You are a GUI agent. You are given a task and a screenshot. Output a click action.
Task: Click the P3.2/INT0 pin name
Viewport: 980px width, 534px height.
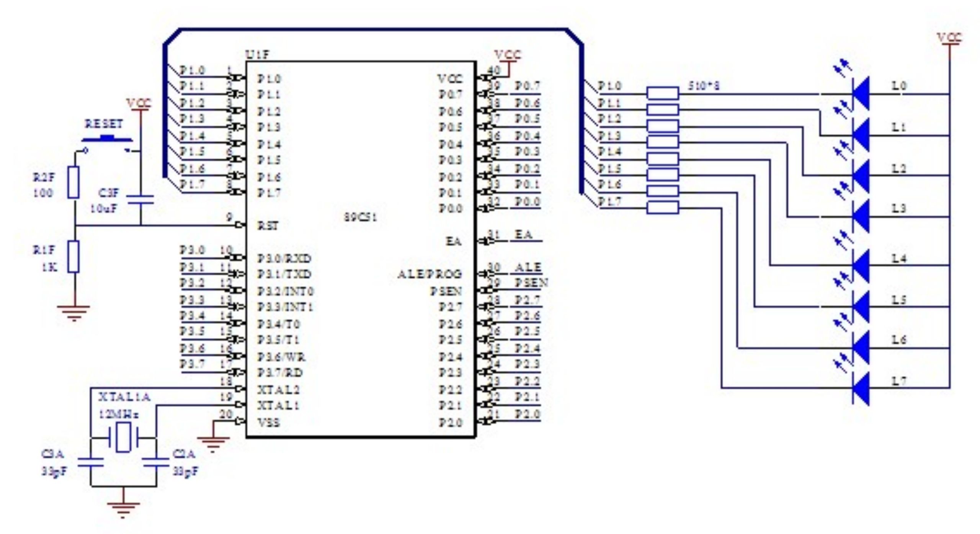(286, 291)
